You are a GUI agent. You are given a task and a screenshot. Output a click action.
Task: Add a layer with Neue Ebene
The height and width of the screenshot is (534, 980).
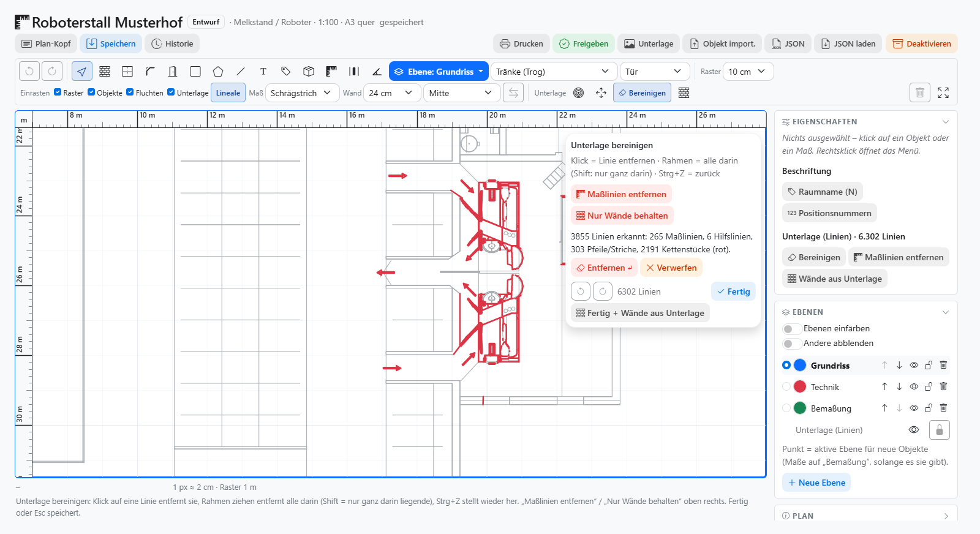pyautogui.click(x=816, y=483)
